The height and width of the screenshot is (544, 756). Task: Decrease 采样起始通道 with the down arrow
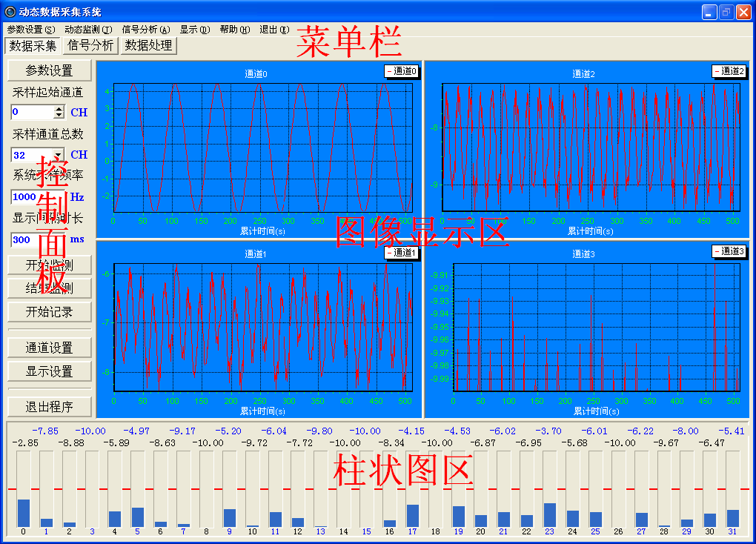[x=59, y=116]
